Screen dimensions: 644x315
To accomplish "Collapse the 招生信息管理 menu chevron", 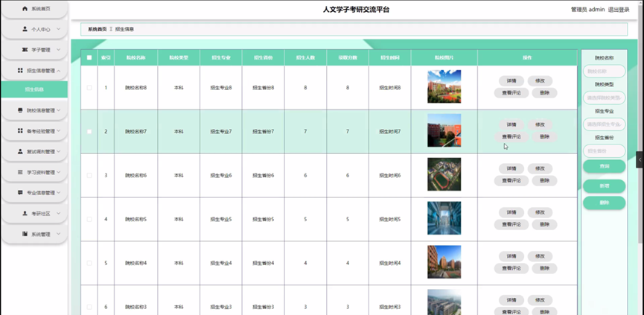I will click(x=58, y=71).
